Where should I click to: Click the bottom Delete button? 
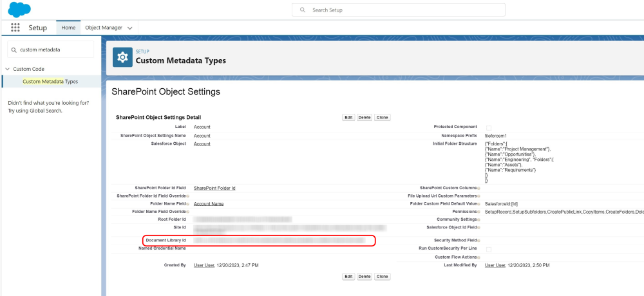point(365,276)
